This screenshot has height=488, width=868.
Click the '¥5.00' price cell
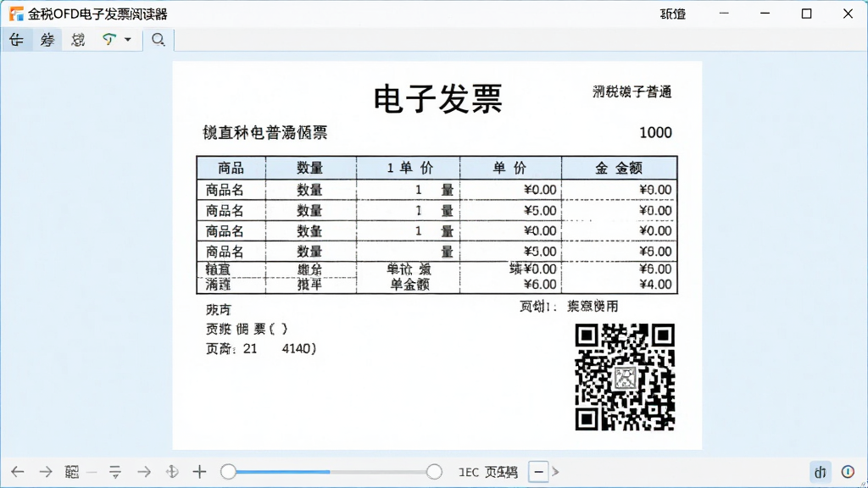coord(540,211)
